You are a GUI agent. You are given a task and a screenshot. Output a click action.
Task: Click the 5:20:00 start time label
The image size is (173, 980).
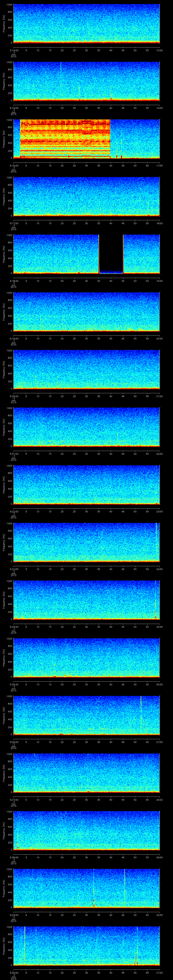coord(14,396)
